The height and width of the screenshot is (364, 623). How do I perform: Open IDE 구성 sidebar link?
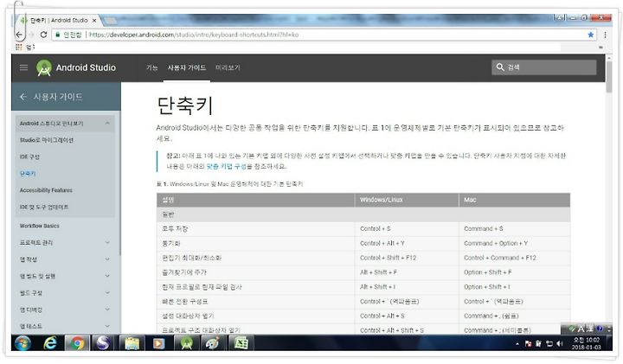(x=29, y=156)
